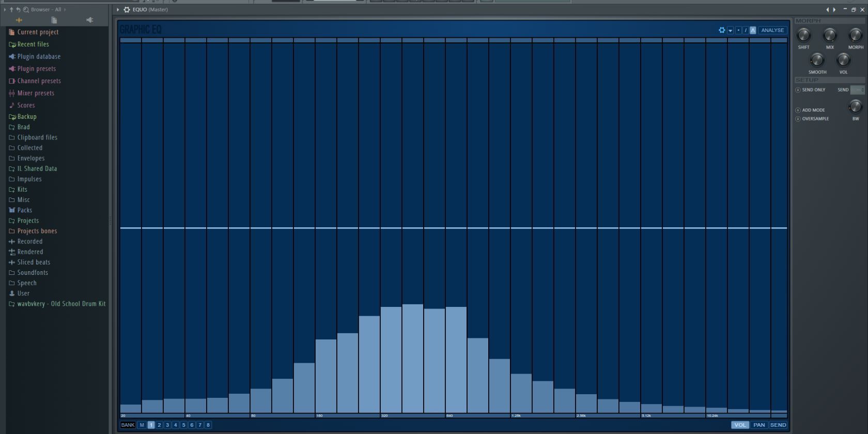Select bank 4

(176, 425)
